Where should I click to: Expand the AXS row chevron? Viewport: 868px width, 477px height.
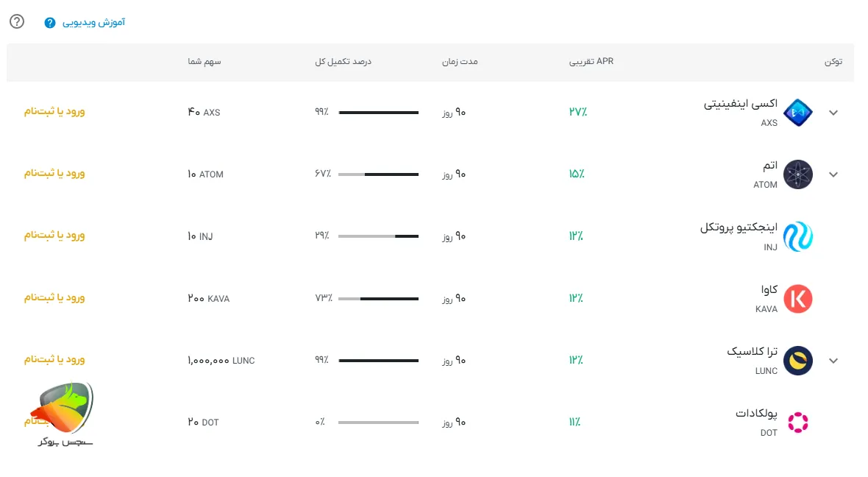(833, 113)
